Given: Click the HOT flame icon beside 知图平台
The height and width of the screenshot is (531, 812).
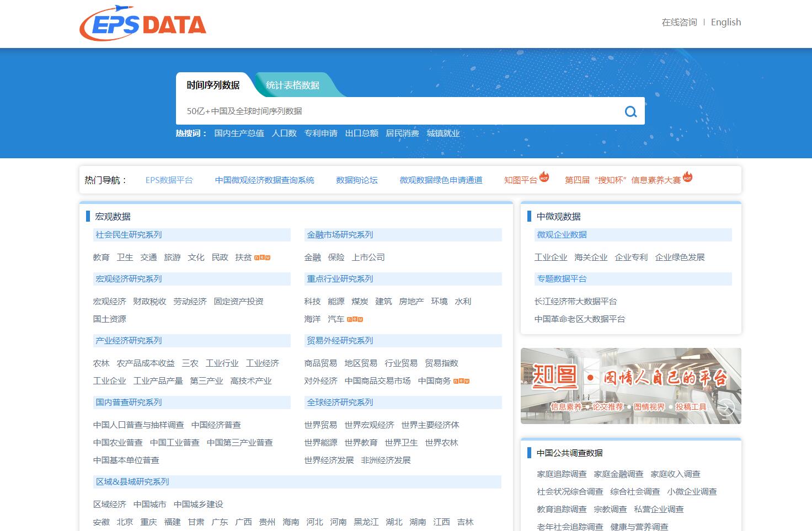Looking at the screenshot, I should (544, 177).
